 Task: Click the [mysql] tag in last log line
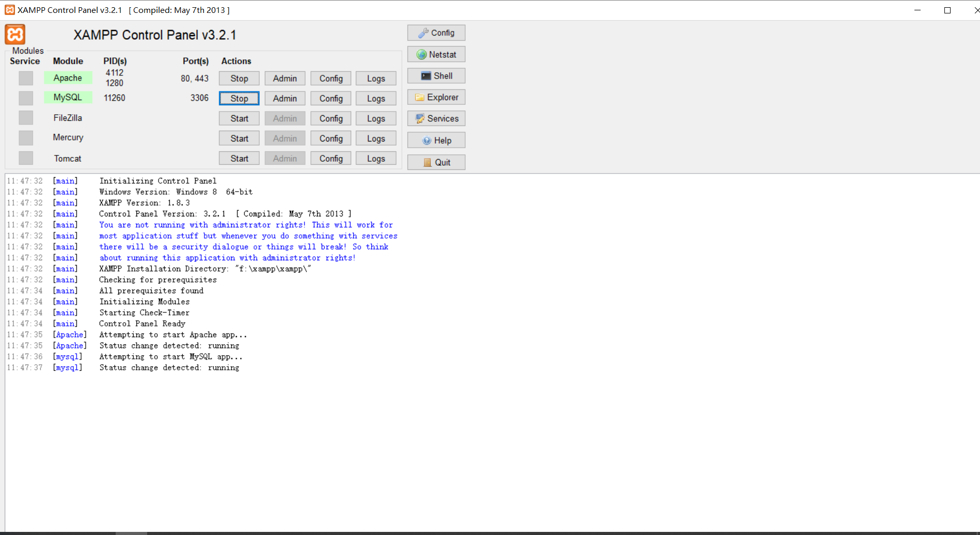coord(67,368)
